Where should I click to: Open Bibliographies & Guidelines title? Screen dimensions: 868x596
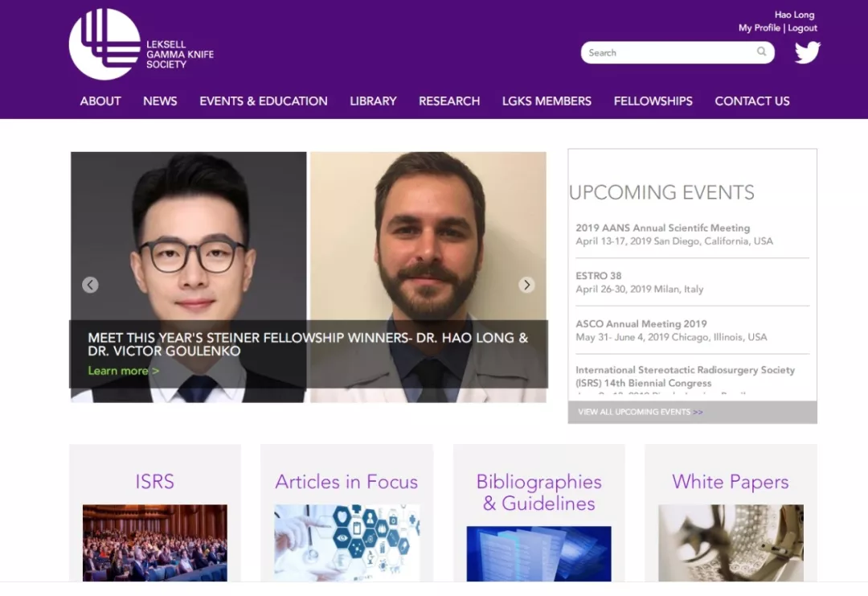click(538, 492)
